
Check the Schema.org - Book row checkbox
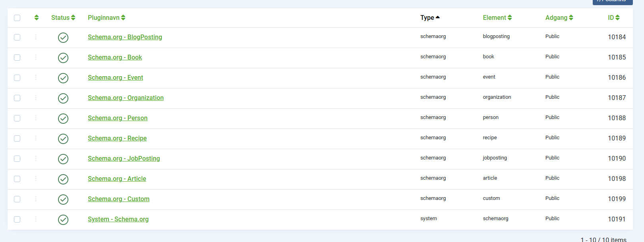coord(17,58)
